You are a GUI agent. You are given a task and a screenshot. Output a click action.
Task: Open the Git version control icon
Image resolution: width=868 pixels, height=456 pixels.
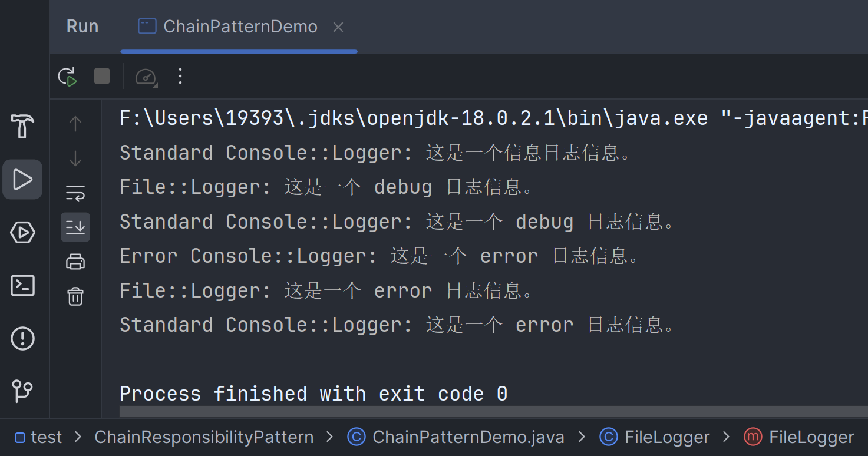click(22, 391)
